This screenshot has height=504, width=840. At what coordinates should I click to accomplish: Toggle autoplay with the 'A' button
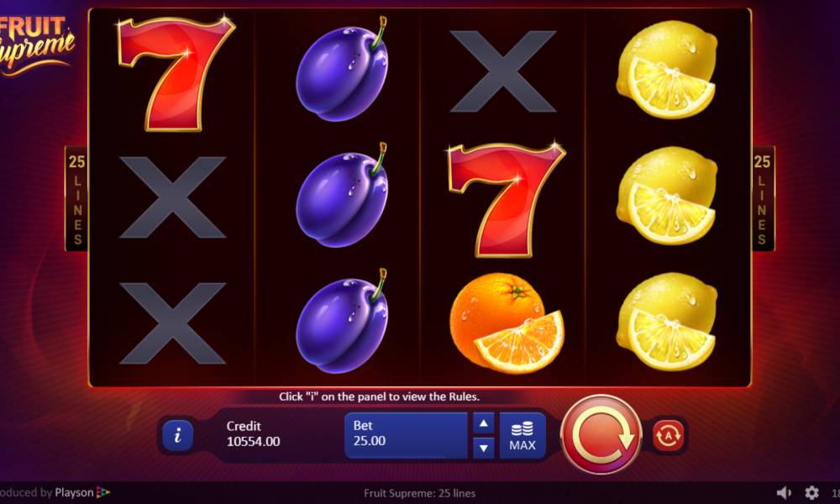point(668,435)
